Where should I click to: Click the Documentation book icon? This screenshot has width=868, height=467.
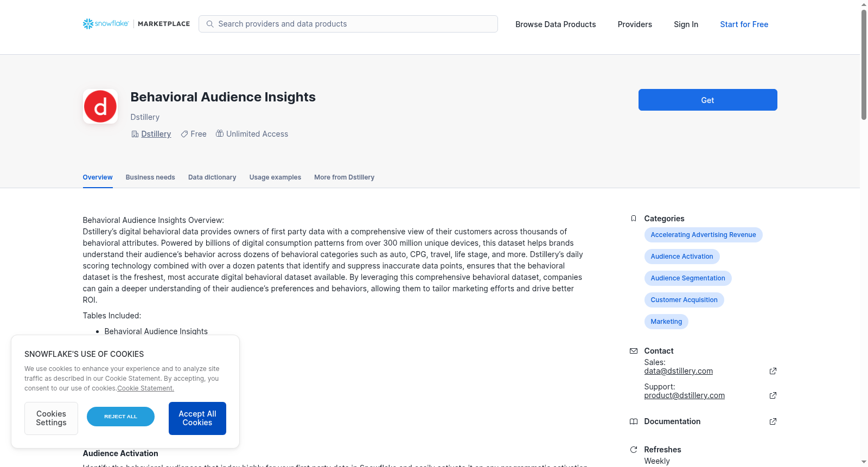(634, 421)
